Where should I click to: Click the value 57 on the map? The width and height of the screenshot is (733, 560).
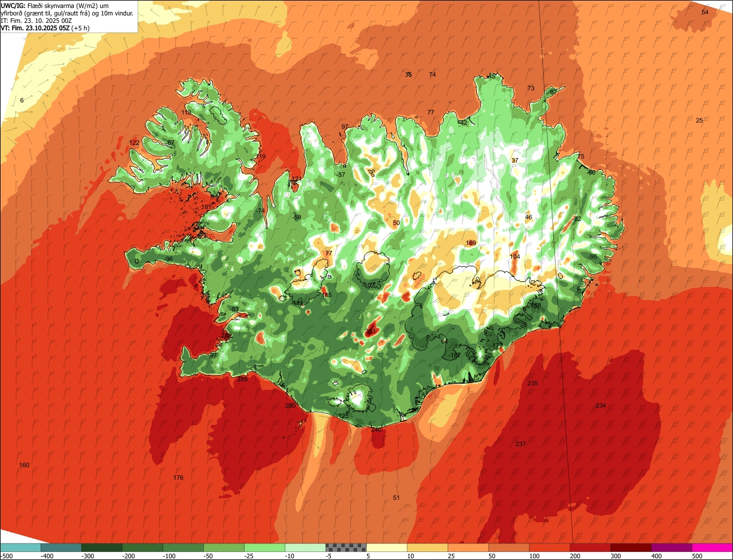pyautogui.click(x=342, y=175)
